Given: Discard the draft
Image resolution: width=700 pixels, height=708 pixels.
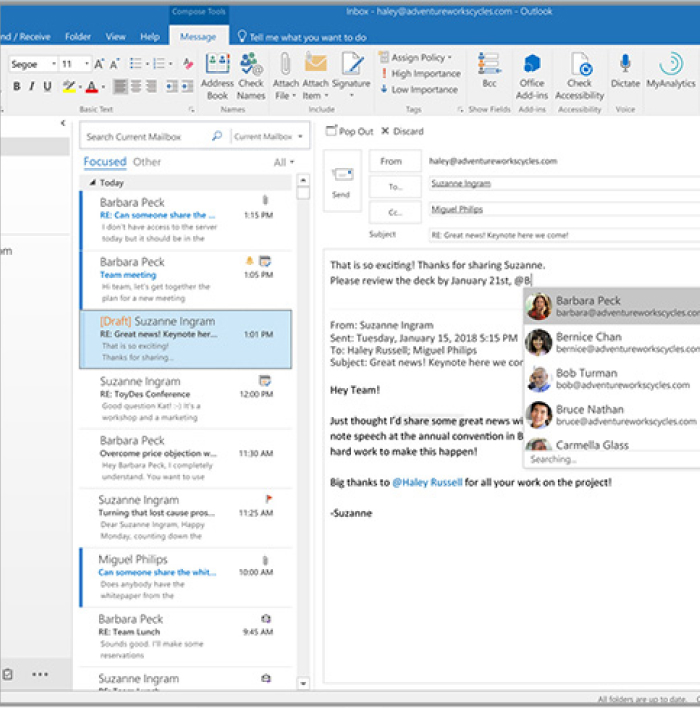Looking at the screenshot, I should (x=403, y=131).
